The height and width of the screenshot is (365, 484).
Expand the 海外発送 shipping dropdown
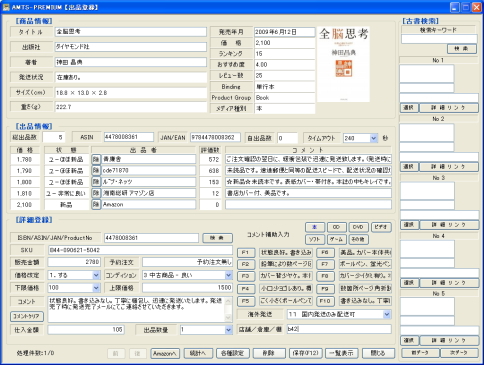pyautogui.click(x=387, y=314)
